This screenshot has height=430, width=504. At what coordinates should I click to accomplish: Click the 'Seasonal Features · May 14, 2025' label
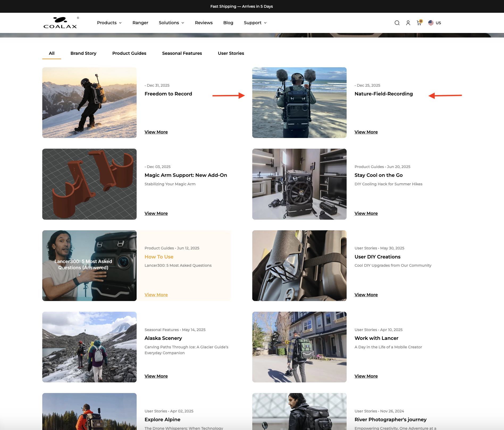coord(175,330)
